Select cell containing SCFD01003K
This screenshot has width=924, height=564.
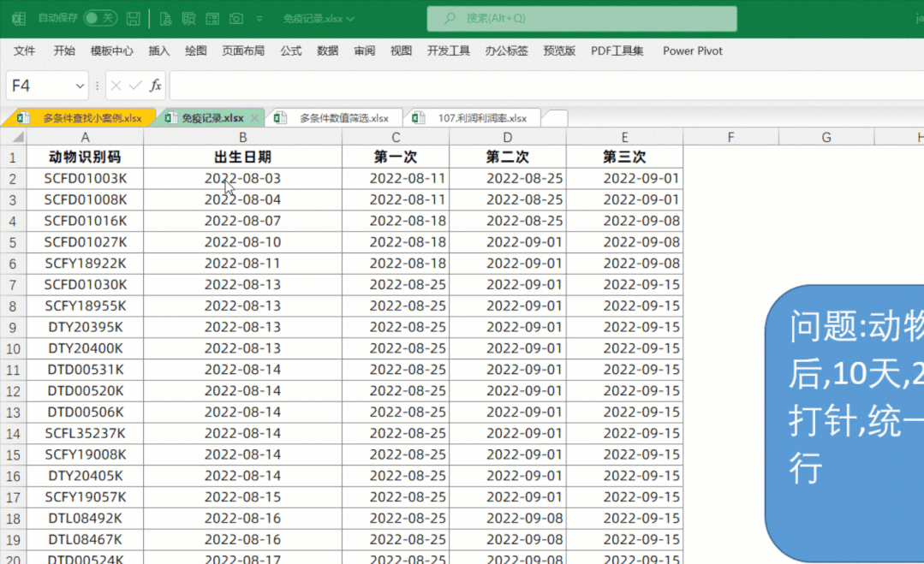tap(85, 178)
